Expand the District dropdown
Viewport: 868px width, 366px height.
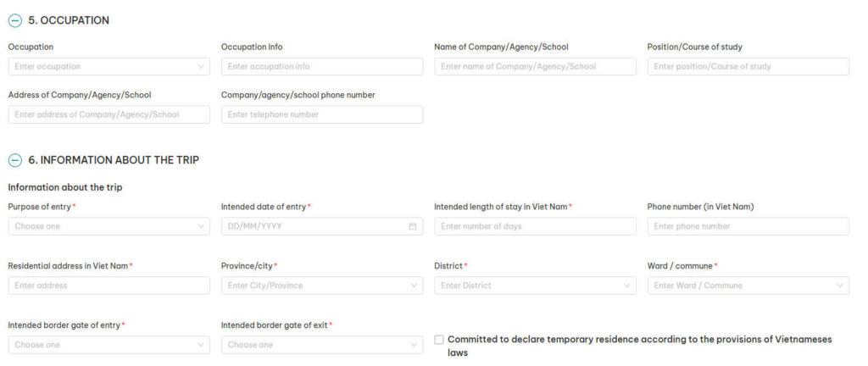535,286
